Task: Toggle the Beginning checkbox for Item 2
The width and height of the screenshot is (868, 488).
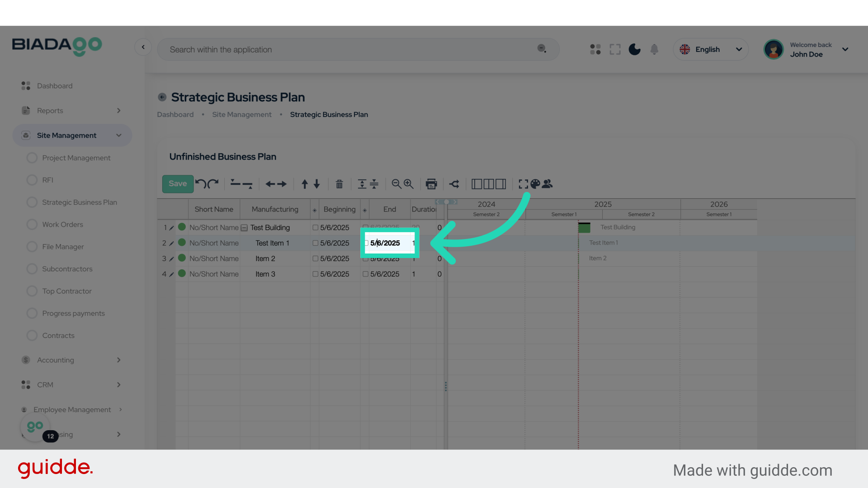Action: pyautogui.click(x=316, y=258)
